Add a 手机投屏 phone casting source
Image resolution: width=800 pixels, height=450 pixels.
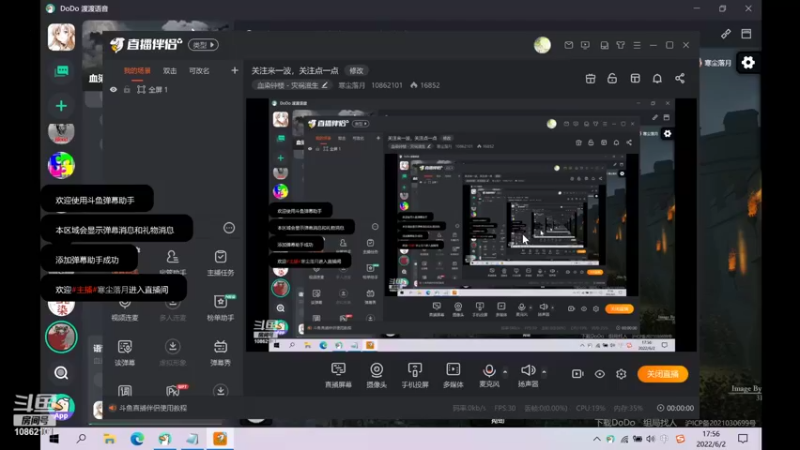point(415,374)
